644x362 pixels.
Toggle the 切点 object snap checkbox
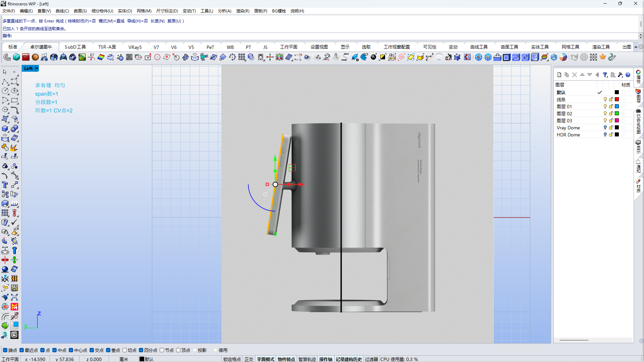[125, 350]
